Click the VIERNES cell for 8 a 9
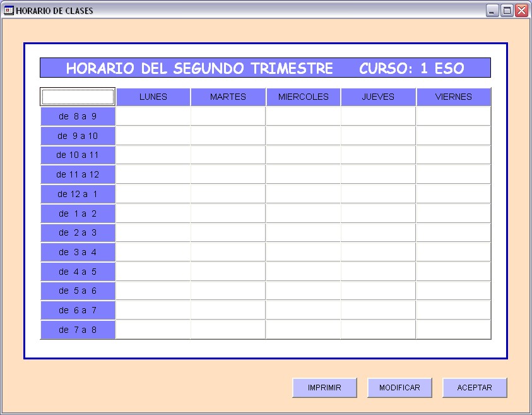 (454, 116)
